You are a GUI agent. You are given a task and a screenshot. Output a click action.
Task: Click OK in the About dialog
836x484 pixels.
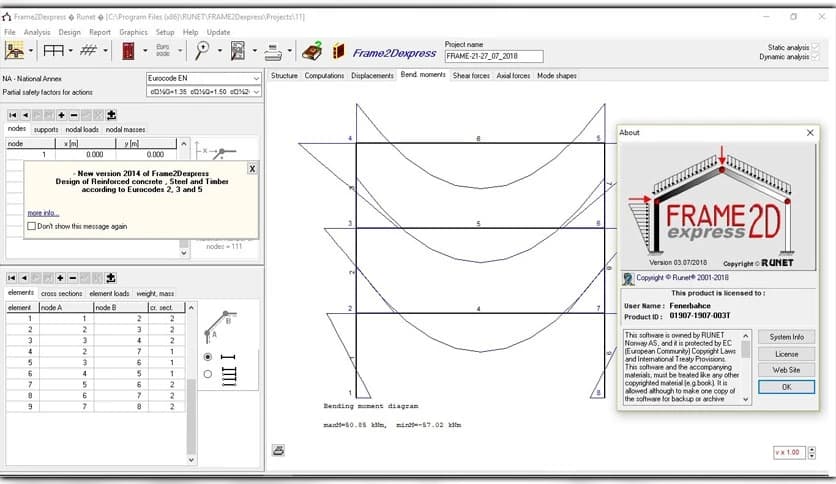pos(786,387)
